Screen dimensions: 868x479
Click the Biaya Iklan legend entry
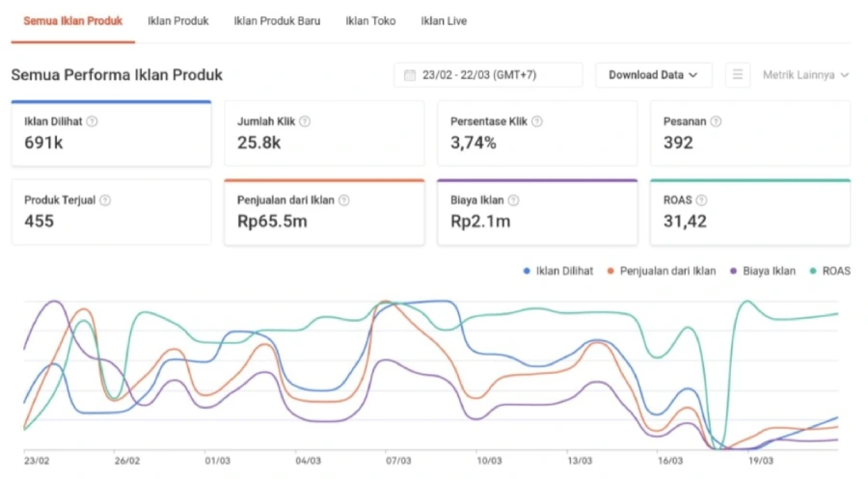763,271
